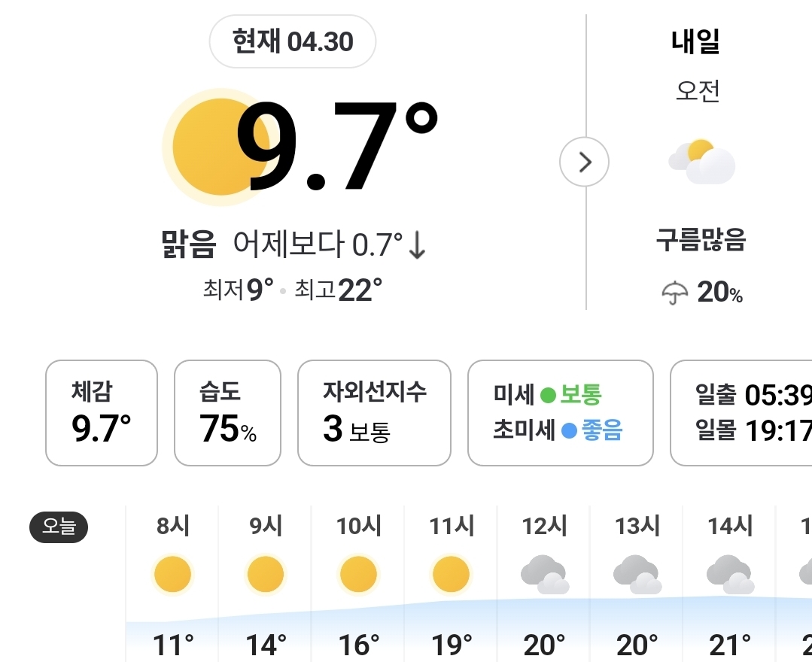Open the 내일 forecast section
This screenshot has height=662, width=812.
tap(695, 42)
